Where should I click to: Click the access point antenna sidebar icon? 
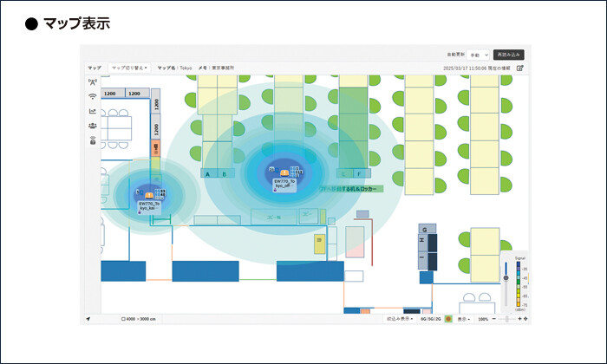click(x=92, y=83)
